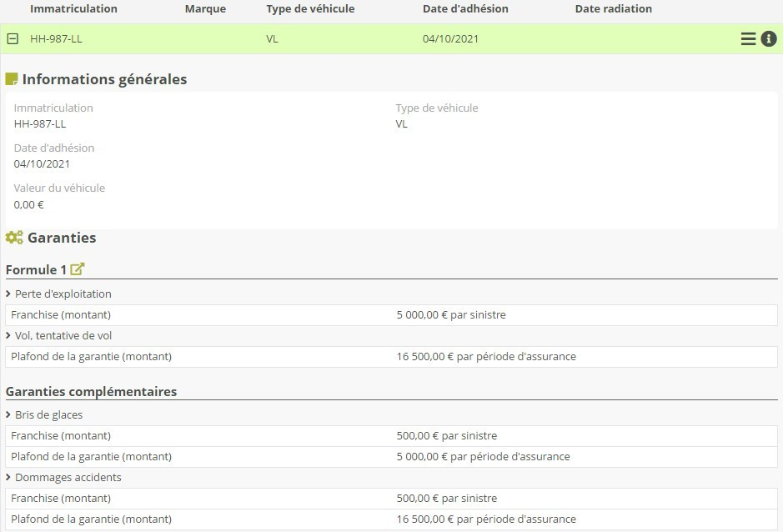Click the Garanties complémentaires heading

tap(91, 392)
